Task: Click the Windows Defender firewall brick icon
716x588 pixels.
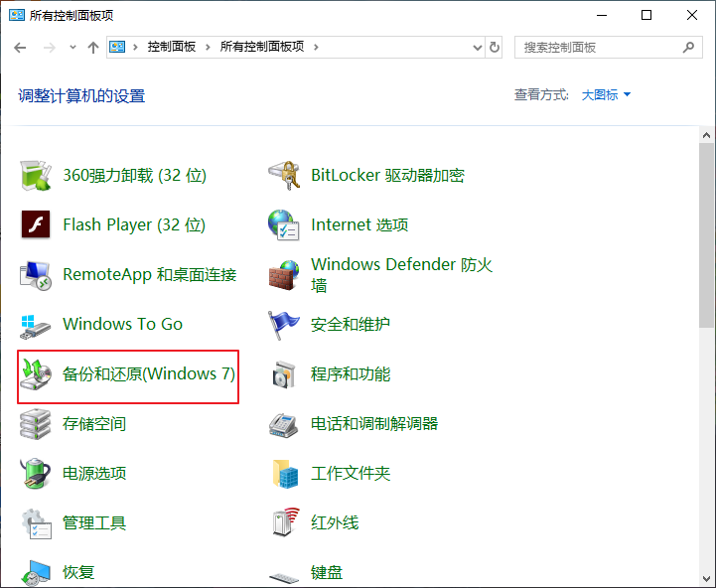Action: point(284,275)
